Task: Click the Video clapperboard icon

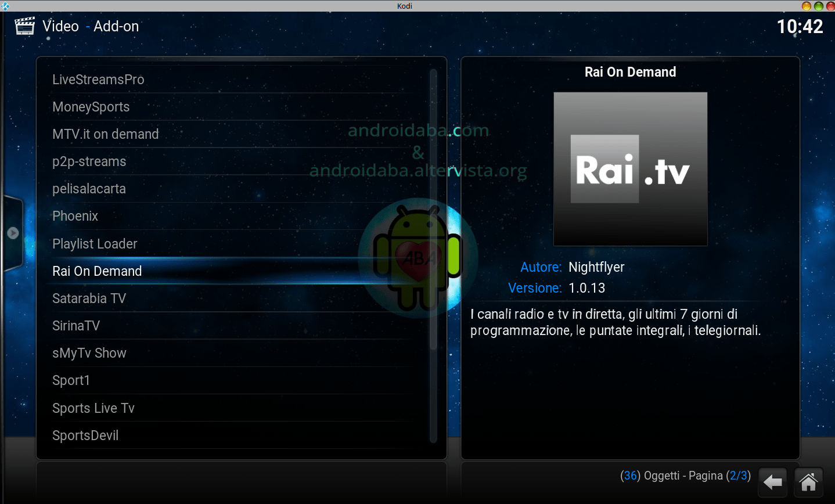Action: coord(25,26)
